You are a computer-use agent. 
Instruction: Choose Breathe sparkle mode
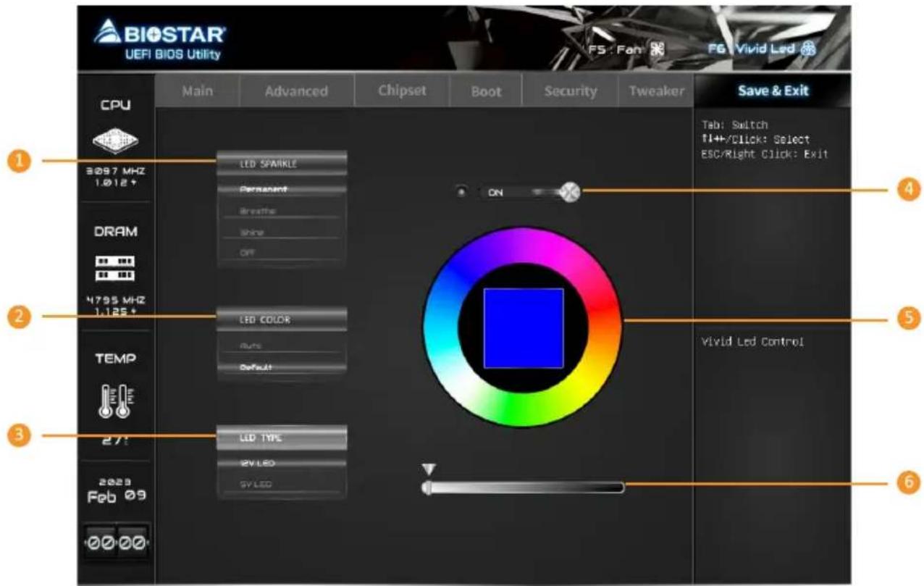pyautogui.click(x=282, y=211)
